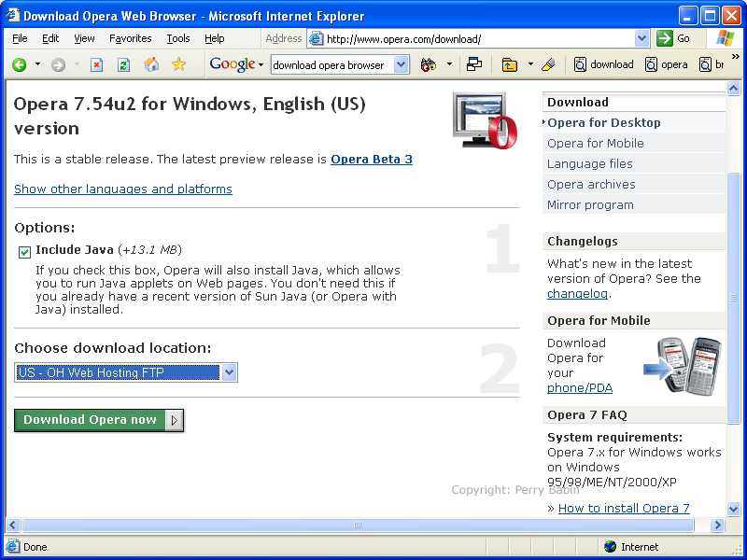This screenshot has height=560, width=747.
Task: Open the View menu
Action: point(84,38)
